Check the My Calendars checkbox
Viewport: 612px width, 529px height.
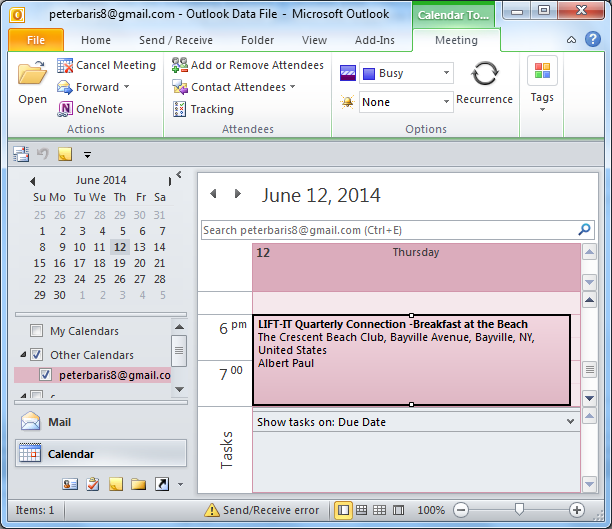pyautogui.click(x=36, y=331)
